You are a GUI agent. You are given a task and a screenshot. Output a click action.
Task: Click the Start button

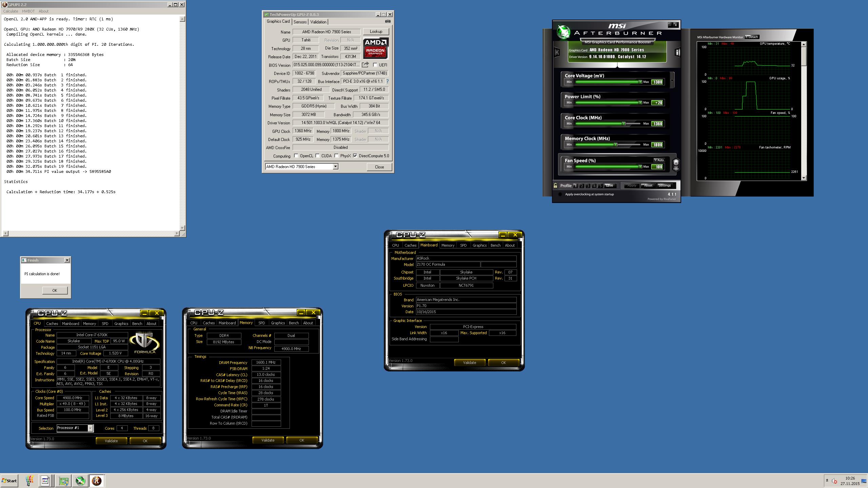click(x=9, y=481)
